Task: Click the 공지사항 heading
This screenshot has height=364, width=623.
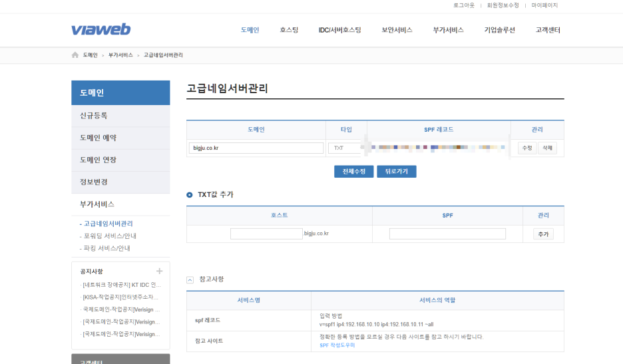Action: (x=91, y=272)
